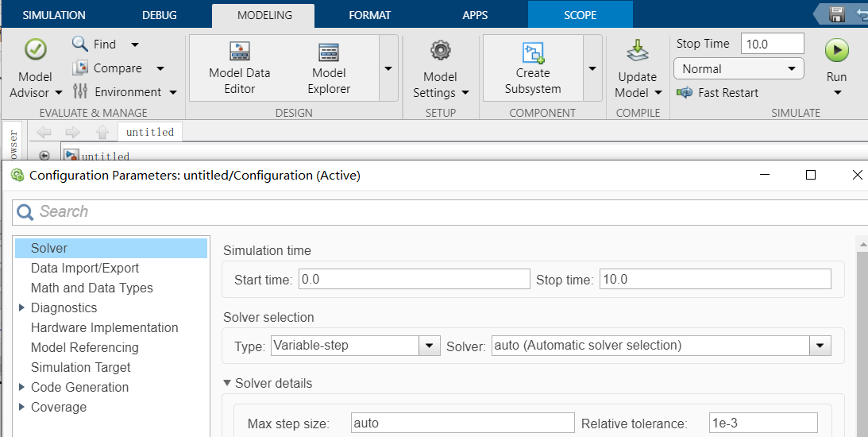Click the Max step size field
868x437 pixels.
(463, 423)
